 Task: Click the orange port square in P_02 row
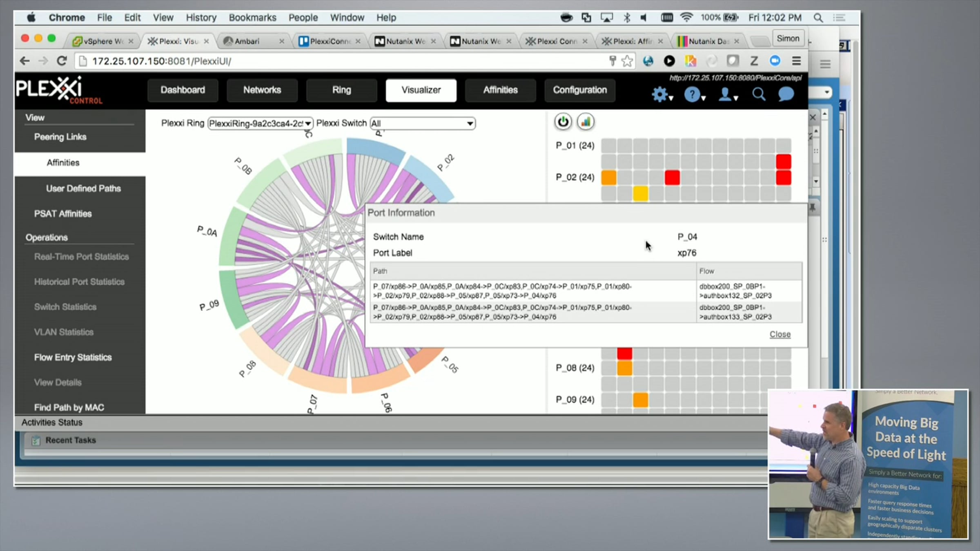click(609, 178)
